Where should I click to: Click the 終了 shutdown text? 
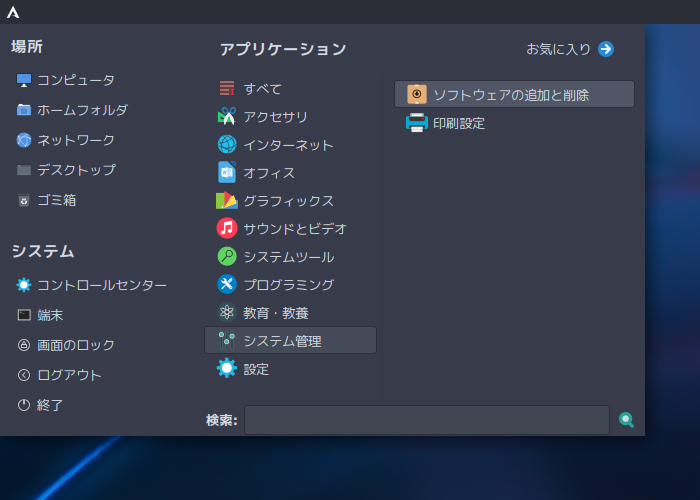coord(50,405)
